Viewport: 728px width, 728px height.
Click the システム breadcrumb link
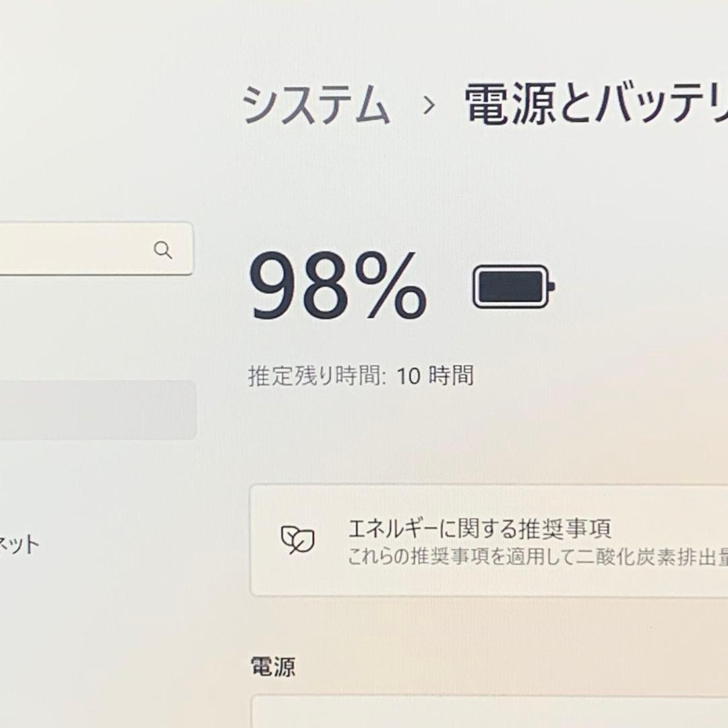point(317,101)
